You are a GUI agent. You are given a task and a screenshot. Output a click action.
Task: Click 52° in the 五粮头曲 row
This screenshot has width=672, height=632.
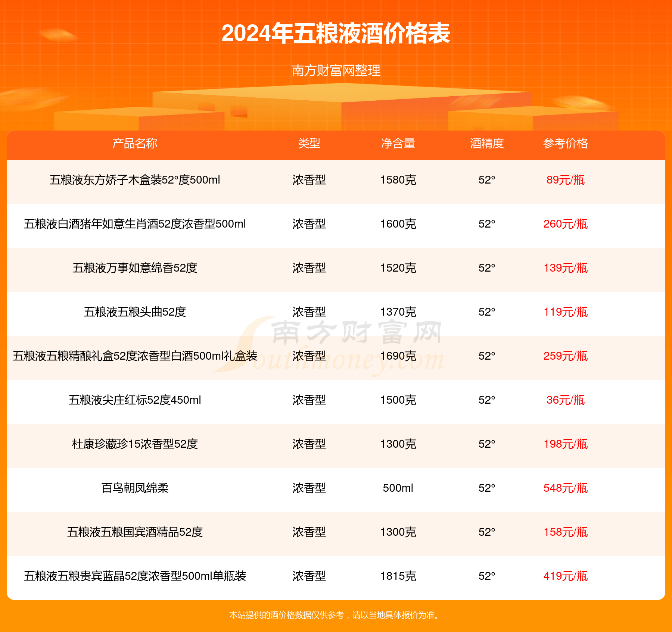[487, 312]
